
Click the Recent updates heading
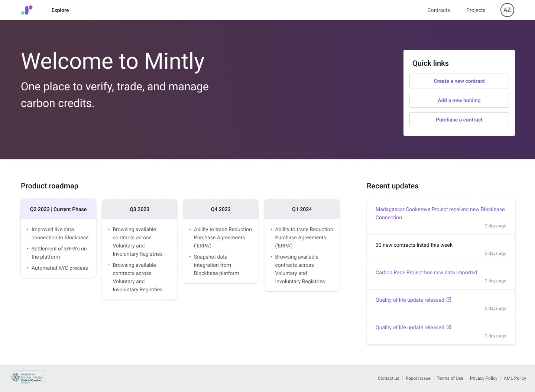coord(392,186)
